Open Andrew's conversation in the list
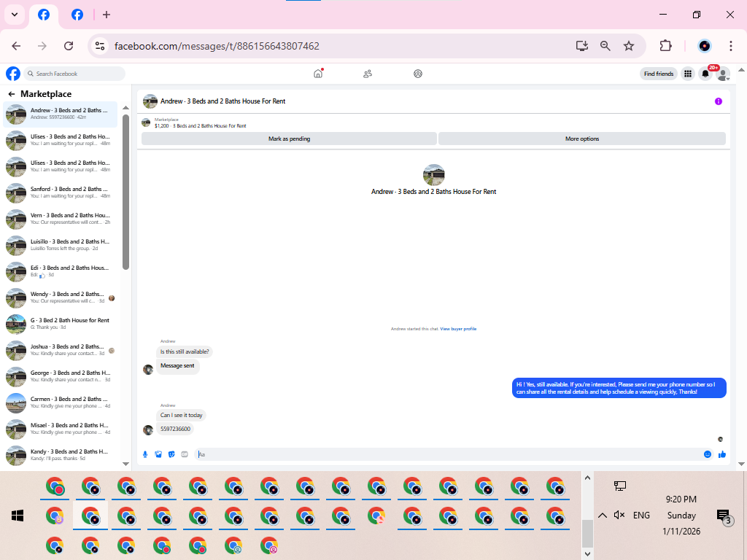Image resolution: width=747 pixels, height=560 pixels. (61, 114)
